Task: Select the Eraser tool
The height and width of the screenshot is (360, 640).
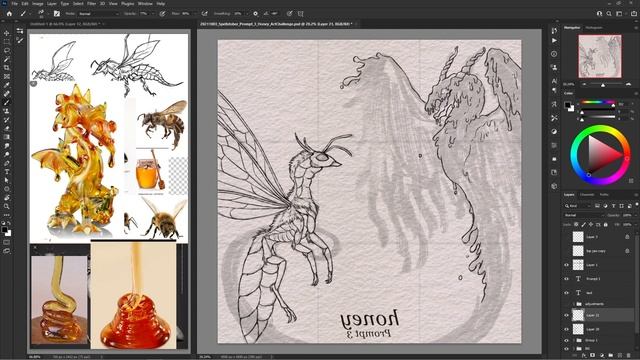Action: point(7,128)
